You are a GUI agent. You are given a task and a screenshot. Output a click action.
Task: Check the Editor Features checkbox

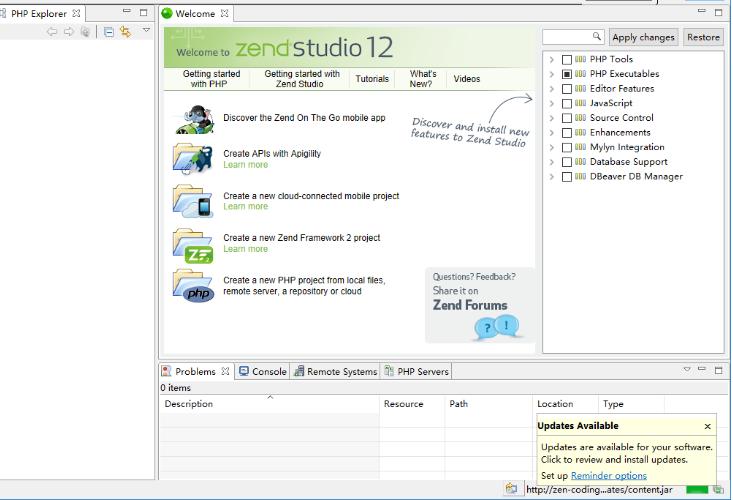click(x=567, y=89)
